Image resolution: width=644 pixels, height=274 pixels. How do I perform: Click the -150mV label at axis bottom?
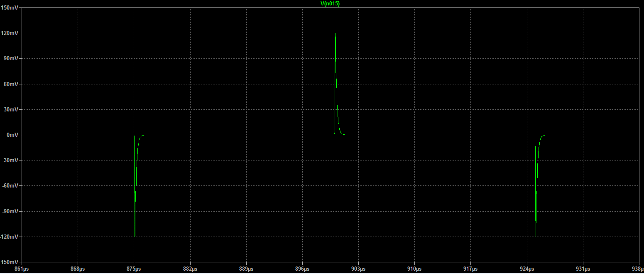pyautogui.click(x=9, y=262)
